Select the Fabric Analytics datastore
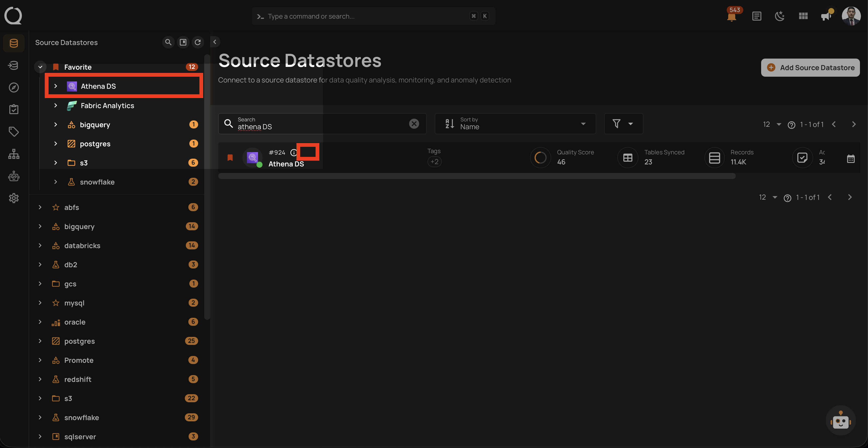868x448 pixels. 107,105
